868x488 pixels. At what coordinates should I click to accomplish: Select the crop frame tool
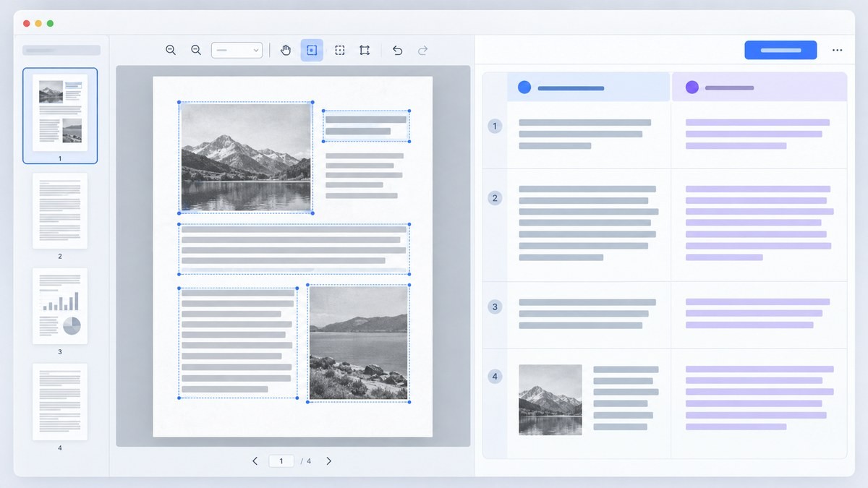tap(365, 50)
